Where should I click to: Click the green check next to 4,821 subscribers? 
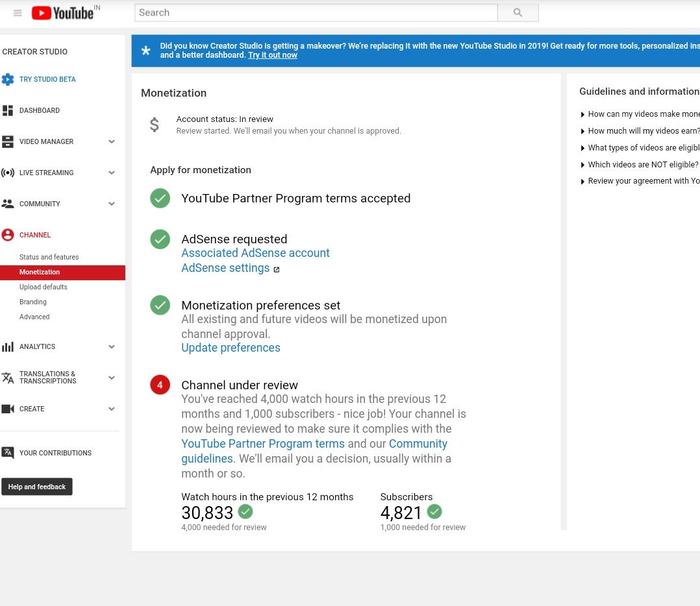(434, 511)
